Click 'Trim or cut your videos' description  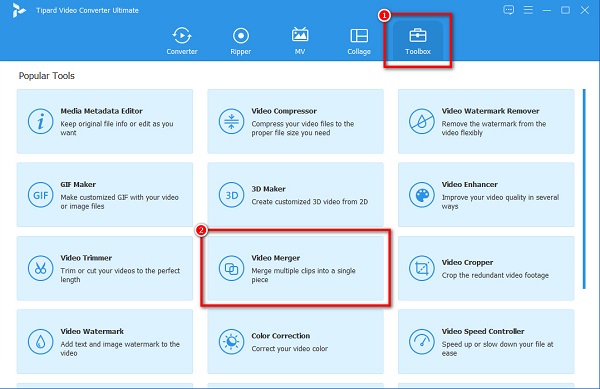tap(120, 275)
